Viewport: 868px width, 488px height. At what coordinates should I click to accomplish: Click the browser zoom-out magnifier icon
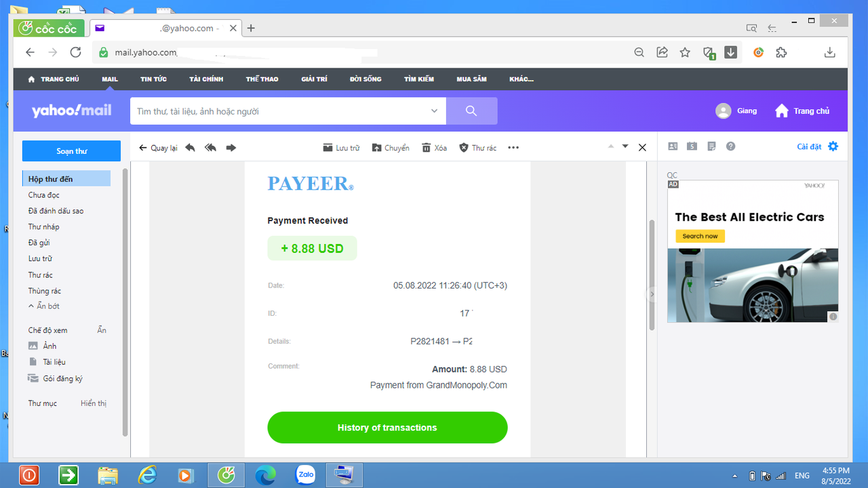pyautogui.click(x=639, y=52)
